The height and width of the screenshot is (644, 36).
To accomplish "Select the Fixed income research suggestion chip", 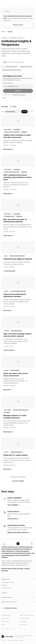I will pyautogui.click(x=11, y=67).
